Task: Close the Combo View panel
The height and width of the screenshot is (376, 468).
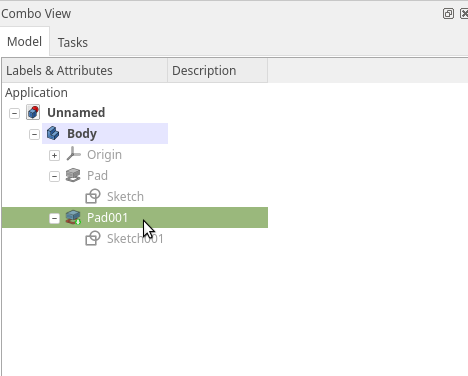Action: pyautogui.click(x=464, y=14)
